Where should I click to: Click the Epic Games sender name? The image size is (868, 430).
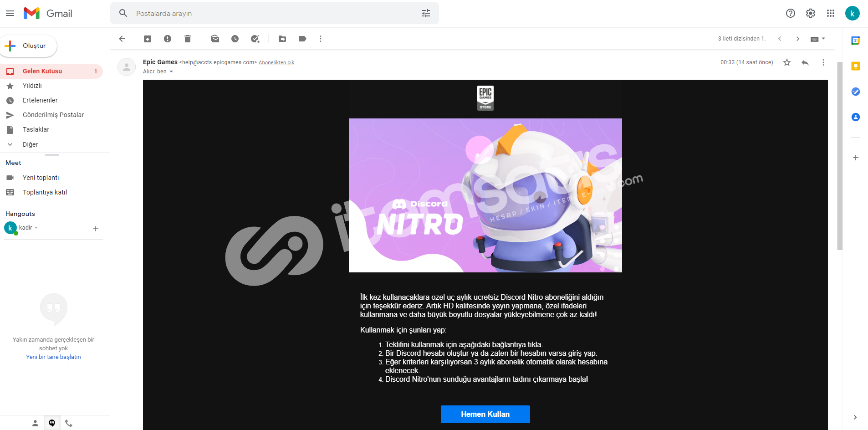pos(160,62)
